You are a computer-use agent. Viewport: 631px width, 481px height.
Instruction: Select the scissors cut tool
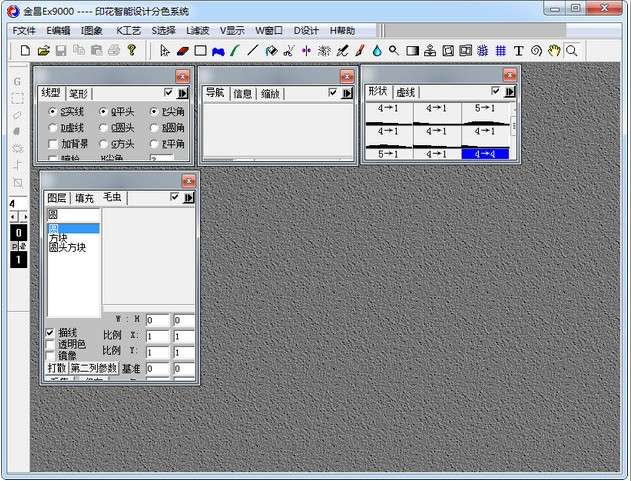(289, 50)
